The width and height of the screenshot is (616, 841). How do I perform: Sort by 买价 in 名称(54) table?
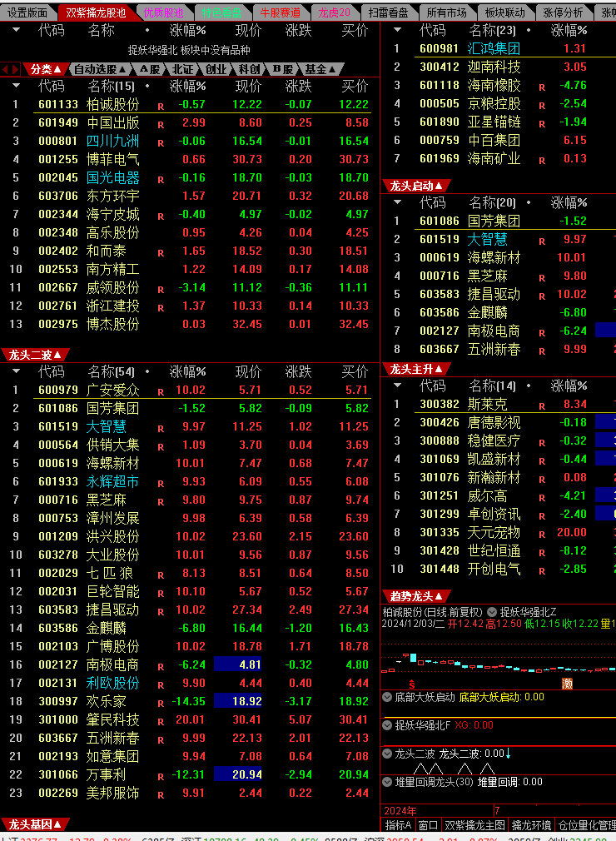click(355, 371)
